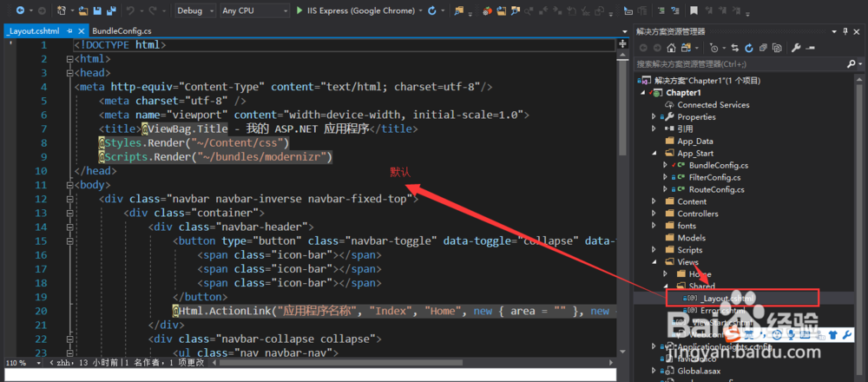
Task: Expand the Controllers folder
Action: (654, 214)
